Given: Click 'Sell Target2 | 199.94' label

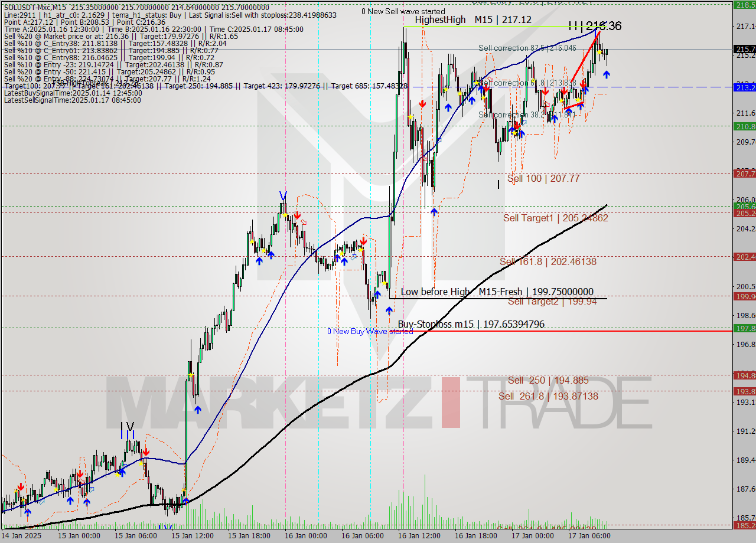Looking at the screenshot, I should point(552,301).
